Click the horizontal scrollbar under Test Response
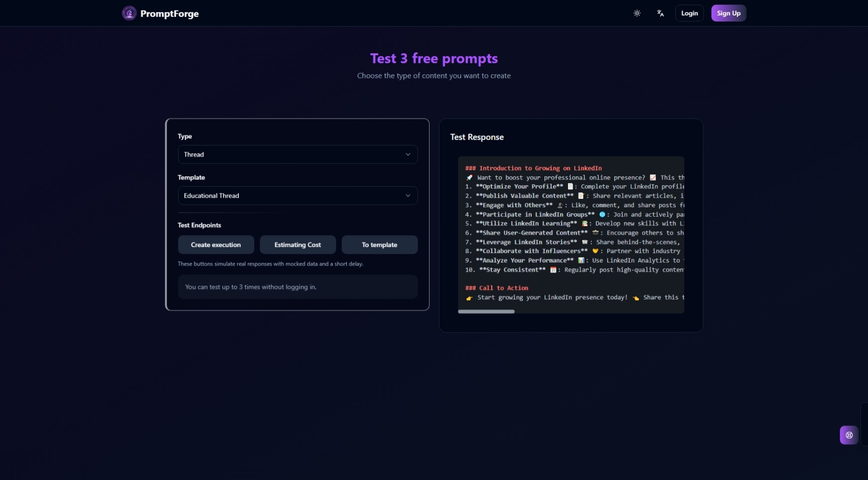Screen dimensions: 868x480 coord(486,311)
